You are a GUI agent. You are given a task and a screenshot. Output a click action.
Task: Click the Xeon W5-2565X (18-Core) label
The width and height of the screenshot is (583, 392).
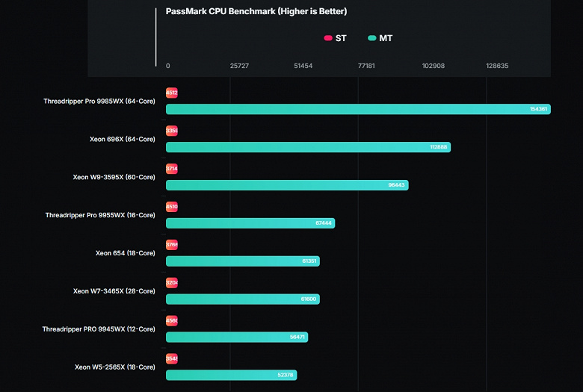click(x=114, y=367)
